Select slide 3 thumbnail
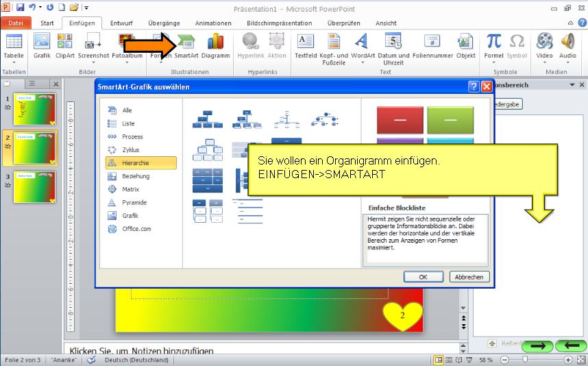Image resolution: width=588 pixels, height=366 pixels. point(34,186)
